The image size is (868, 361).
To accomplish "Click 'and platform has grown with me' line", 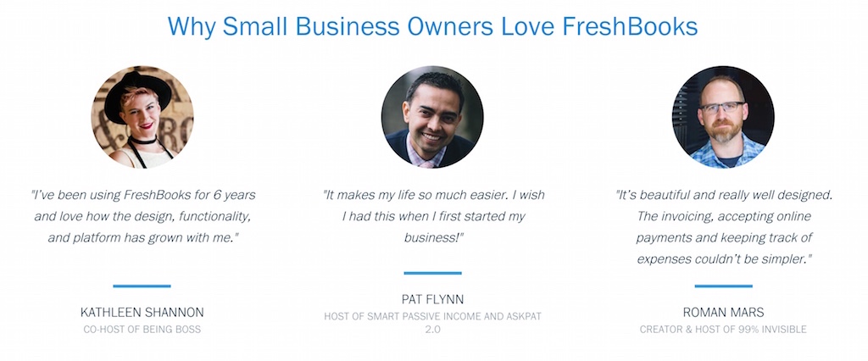I will click(142, 237).
